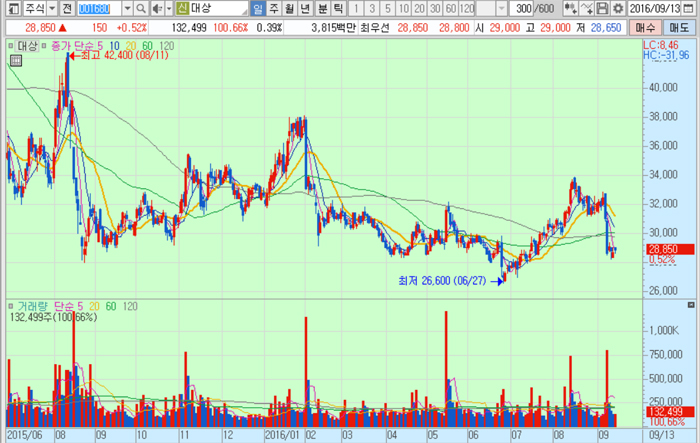The image size is (700, 443).
Task: Expand the dropdown next to speaker icon
Action: point(169,8)
